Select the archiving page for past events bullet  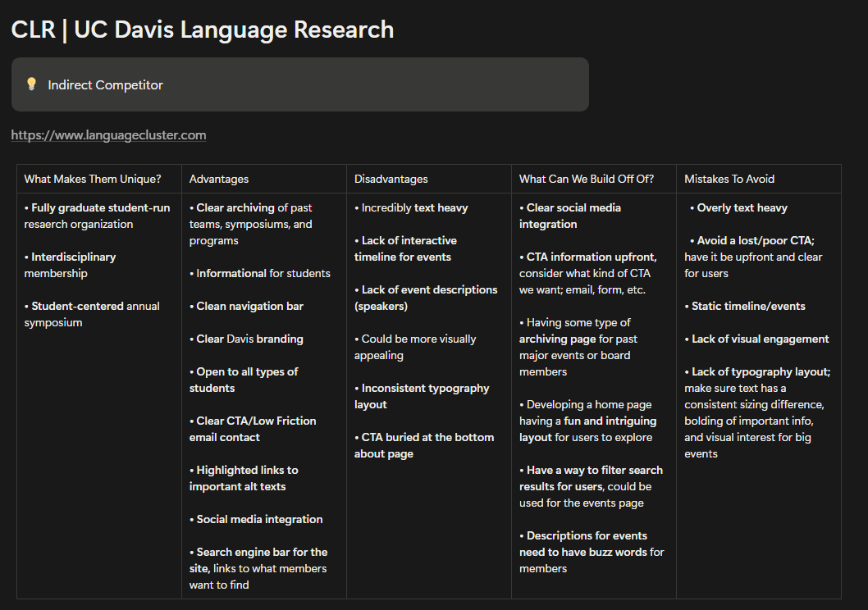(x=578, y=347)
